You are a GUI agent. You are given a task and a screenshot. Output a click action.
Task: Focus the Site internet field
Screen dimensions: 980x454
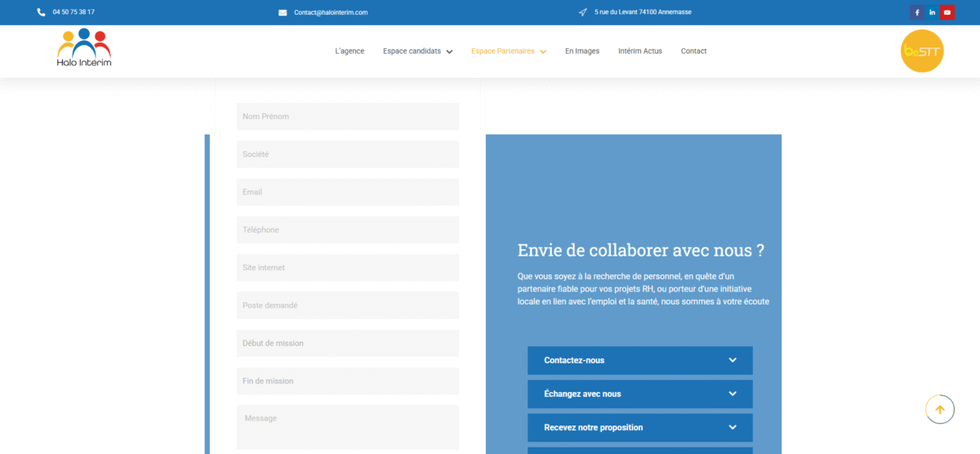point(348,268)
